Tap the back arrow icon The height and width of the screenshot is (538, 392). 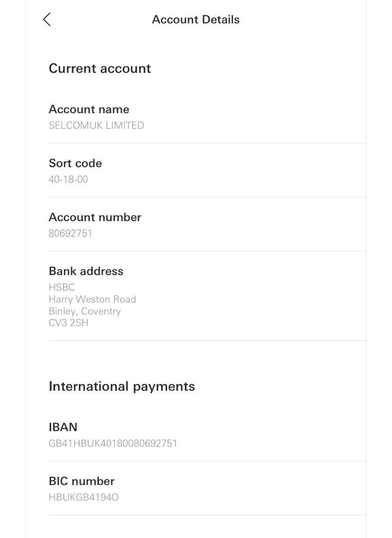(x=46, y=19)
